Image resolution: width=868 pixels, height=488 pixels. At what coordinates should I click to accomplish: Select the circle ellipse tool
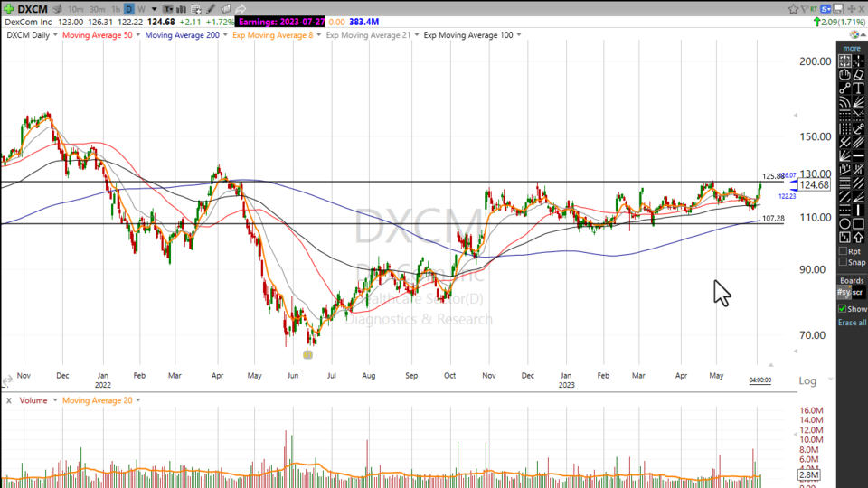point(844,223)
